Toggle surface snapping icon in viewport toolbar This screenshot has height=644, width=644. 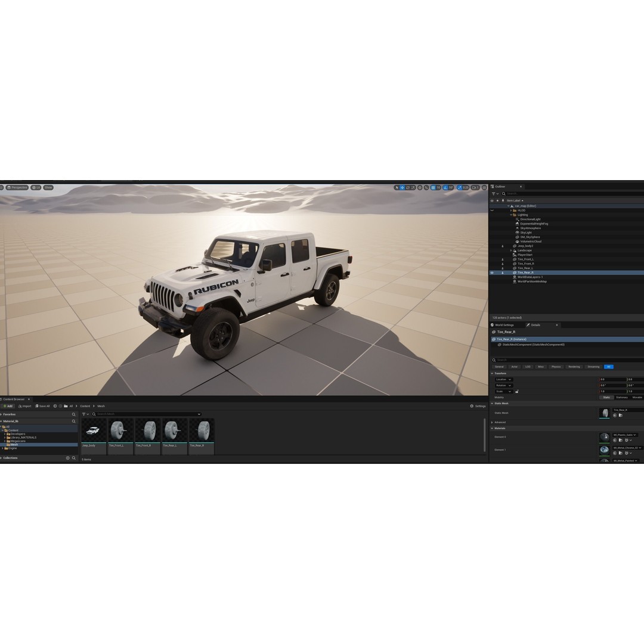pyautogui.click(x=426, y=188)
